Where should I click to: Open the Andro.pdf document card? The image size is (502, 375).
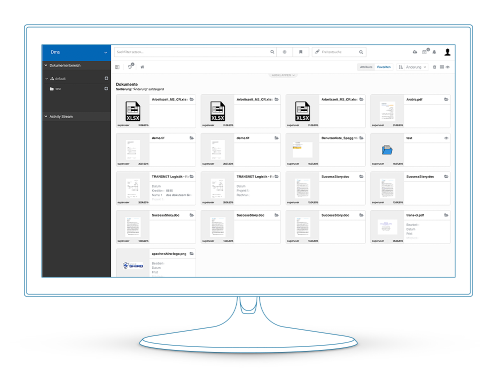(410, 111)
